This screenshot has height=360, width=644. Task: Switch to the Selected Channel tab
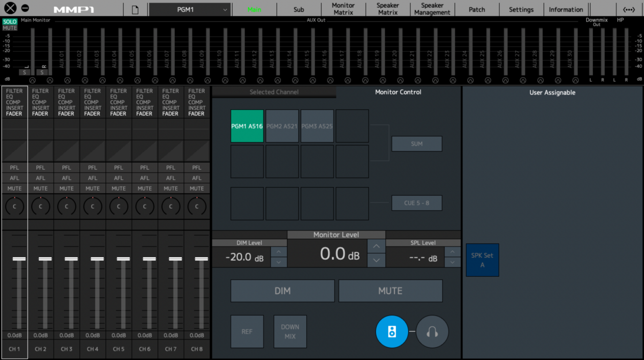tap(274, 92)
